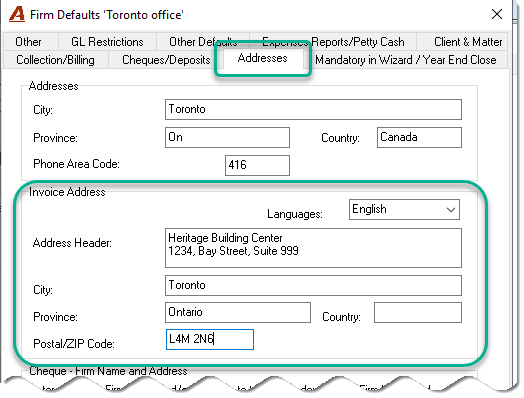Click the Languages label
Screen dimensions: 524x398
tap(295, 214)
